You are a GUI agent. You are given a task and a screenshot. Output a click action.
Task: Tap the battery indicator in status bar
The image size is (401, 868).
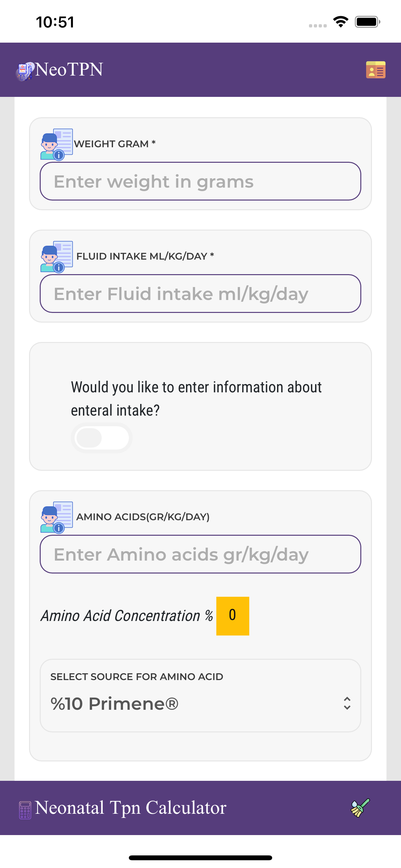[x=367, y=22]
